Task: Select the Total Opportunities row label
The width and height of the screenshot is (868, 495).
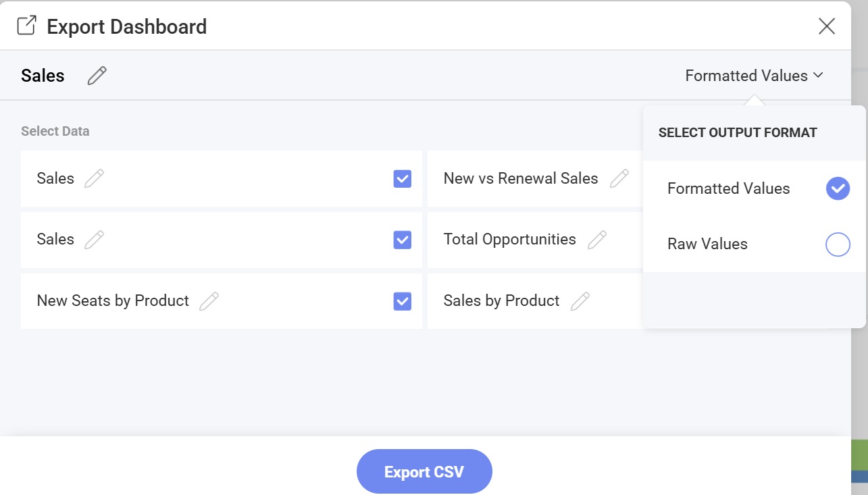Action: tap(509, 240)
